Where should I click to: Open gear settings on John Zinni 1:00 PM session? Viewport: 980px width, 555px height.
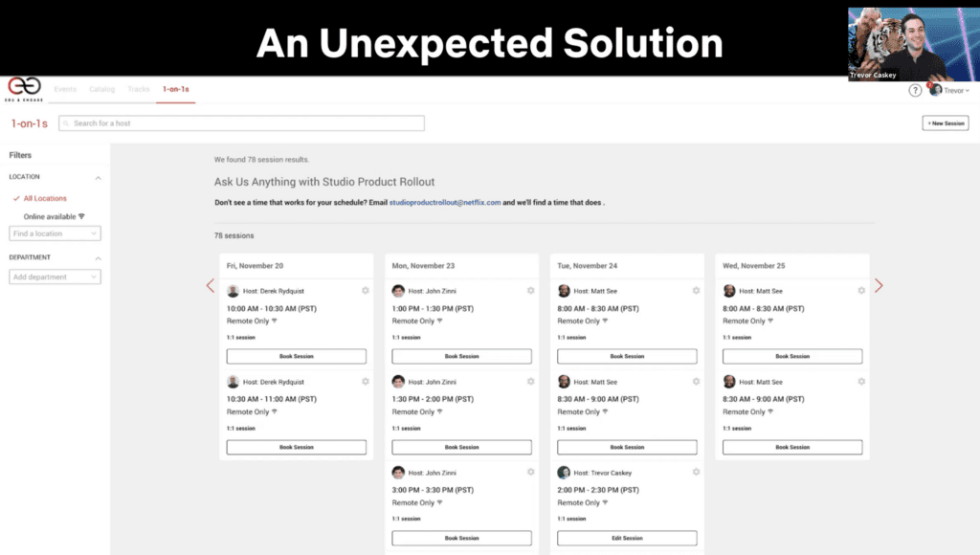530,291
